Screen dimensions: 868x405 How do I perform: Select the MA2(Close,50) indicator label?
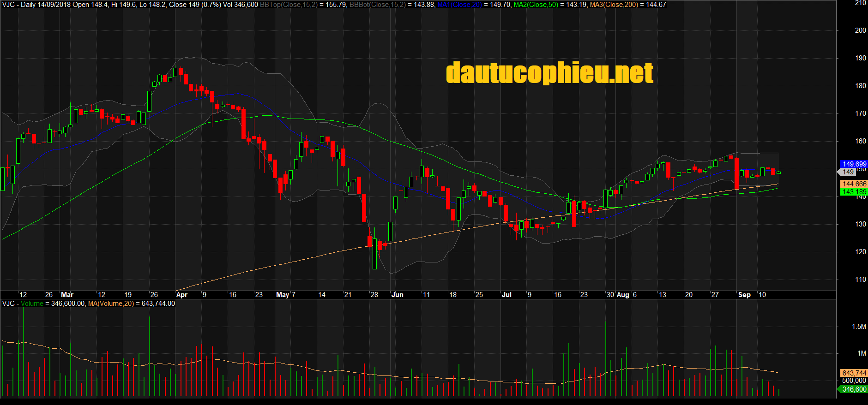pos(536,5)
